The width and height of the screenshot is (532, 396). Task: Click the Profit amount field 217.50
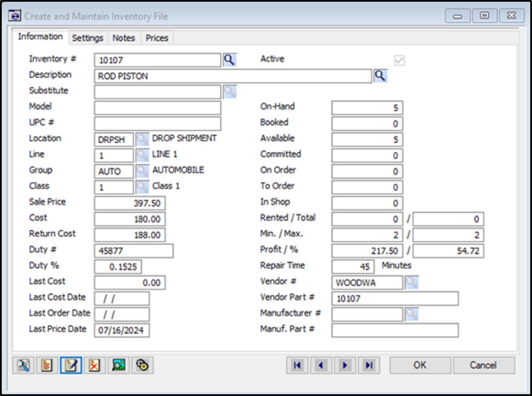[367, 251]
